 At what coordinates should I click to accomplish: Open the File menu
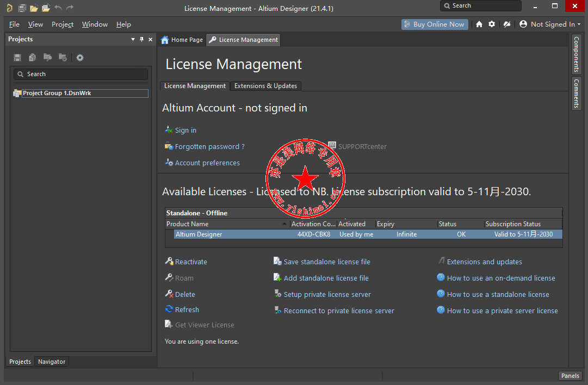click(x=14, y=24)
